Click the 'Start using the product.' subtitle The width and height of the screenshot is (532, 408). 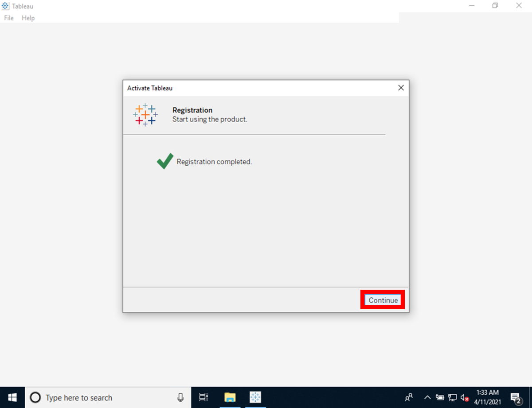pyautogui.click(x=210, y=119)
